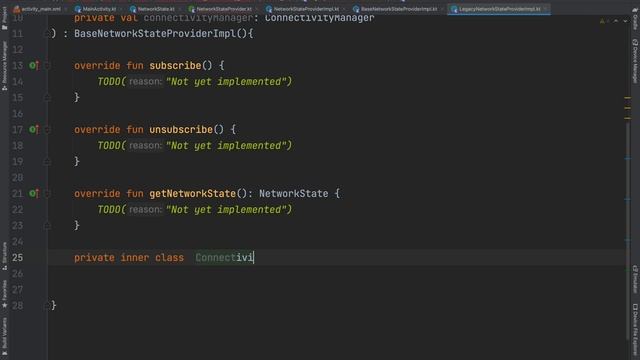
Task: Click class fold end marker on line 28
Action: [x=47, y=306]
